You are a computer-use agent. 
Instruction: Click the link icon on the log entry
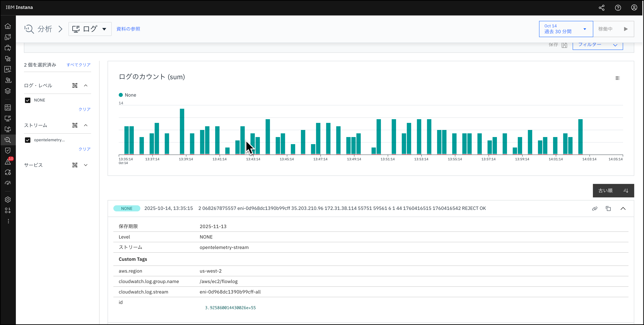click(x=595, y=209)
